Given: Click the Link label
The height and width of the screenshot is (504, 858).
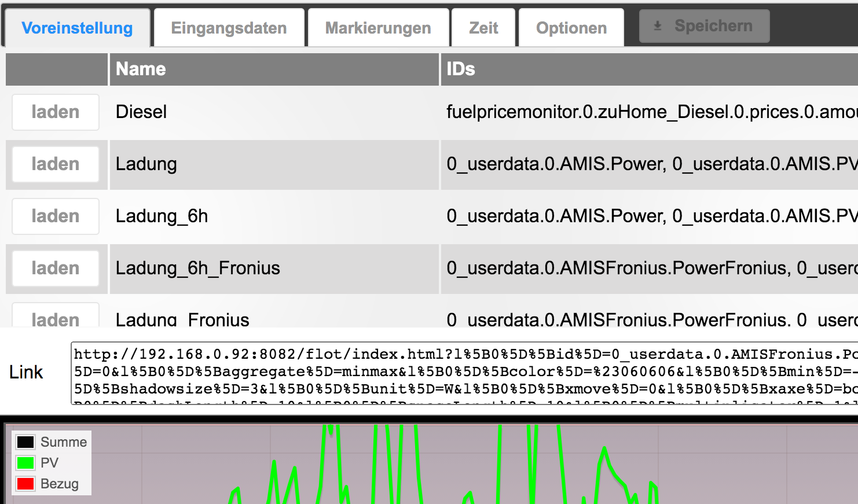Looking at the screenshot, I should point(26,372).
